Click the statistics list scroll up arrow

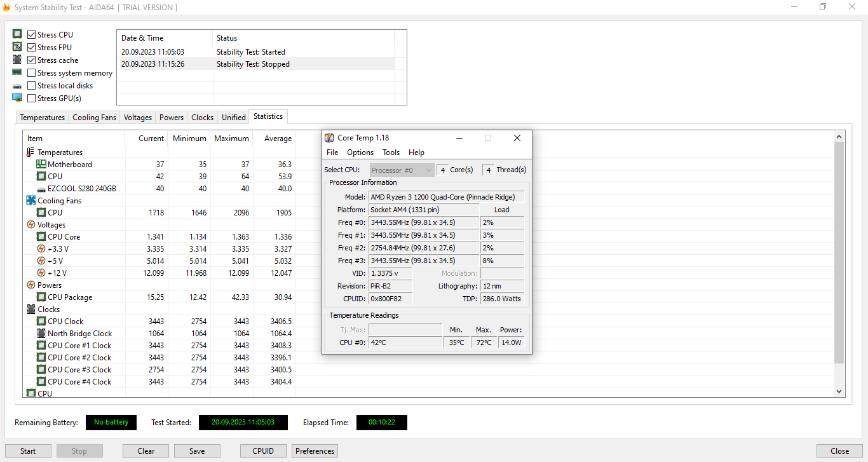839,137
